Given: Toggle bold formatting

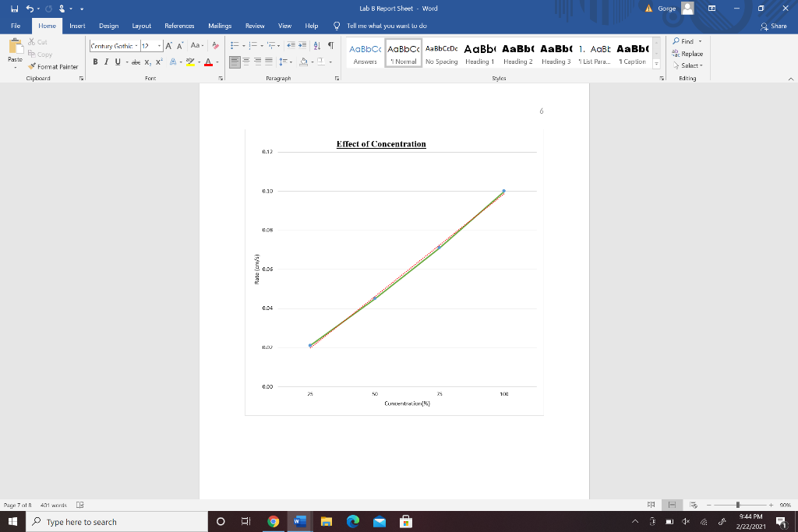Looking at the screenshot, I should (x=96, y=61).
